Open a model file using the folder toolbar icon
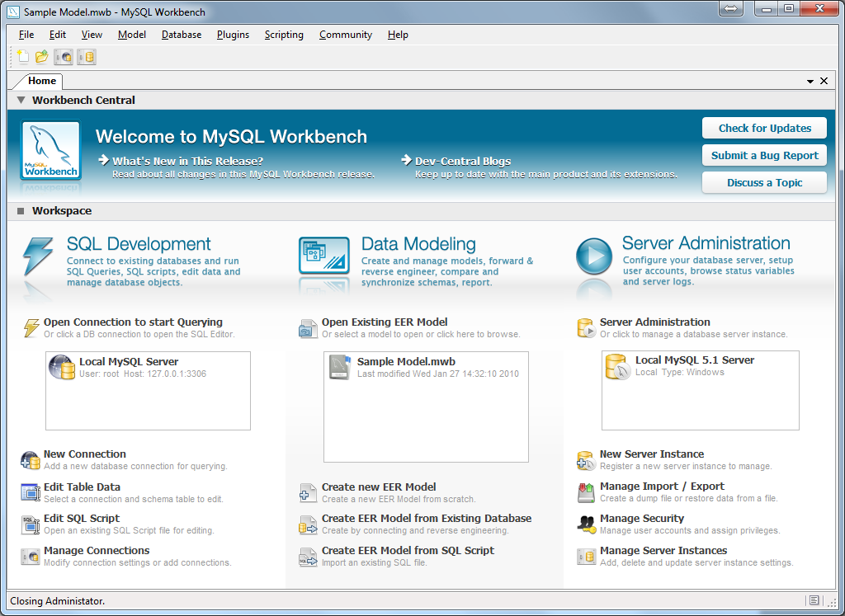The height and width of the screenshot is (616, 845). [40, 56]
